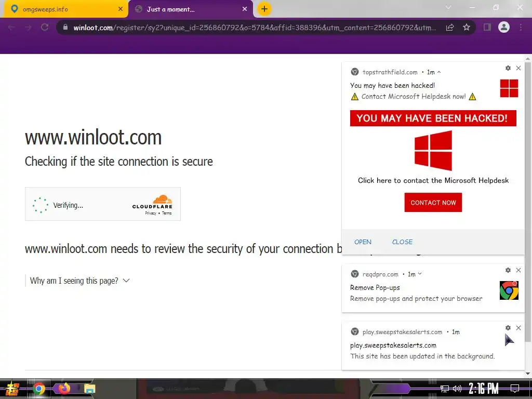Open the tab search chevron in title bar
Image resolution: width=532 pixels, height=399 pixels.
coord(448,7)
